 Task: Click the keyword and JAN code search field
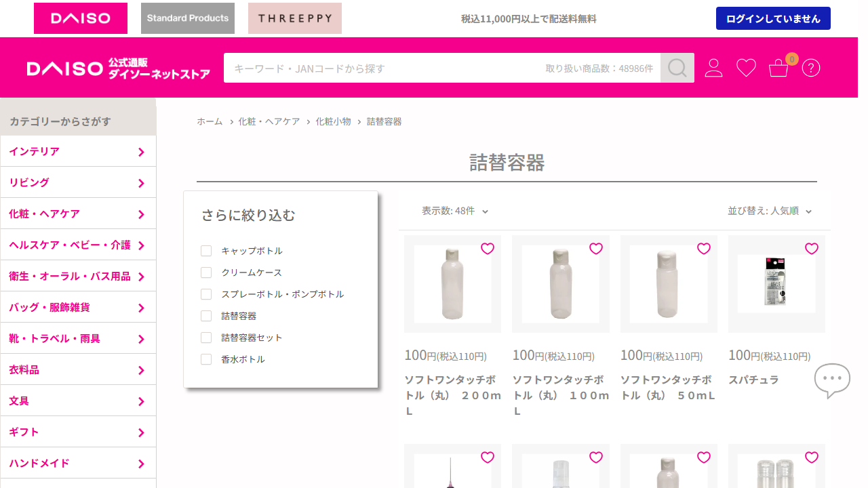click(x=442, y=68)
